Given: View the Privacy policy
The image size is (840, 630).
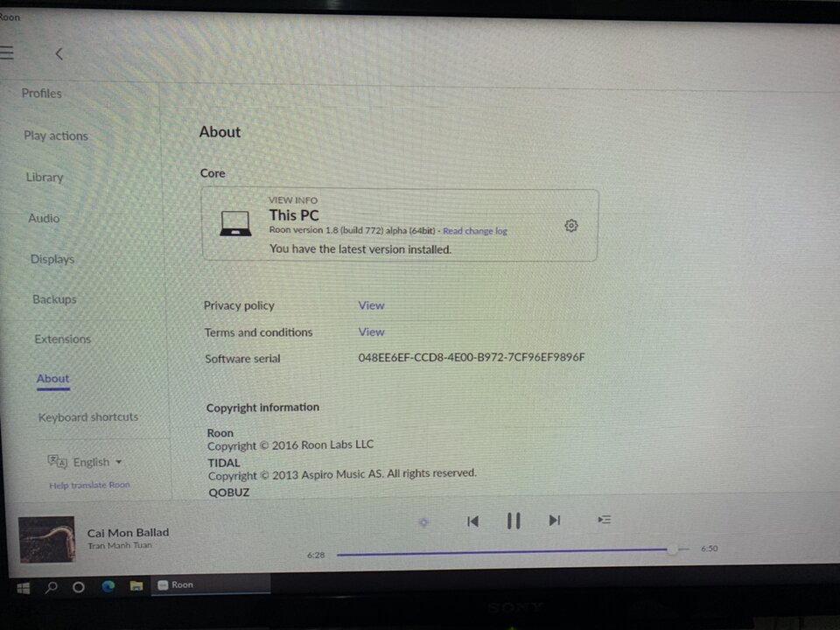Looking at the screenshot, I should (371, 305).
